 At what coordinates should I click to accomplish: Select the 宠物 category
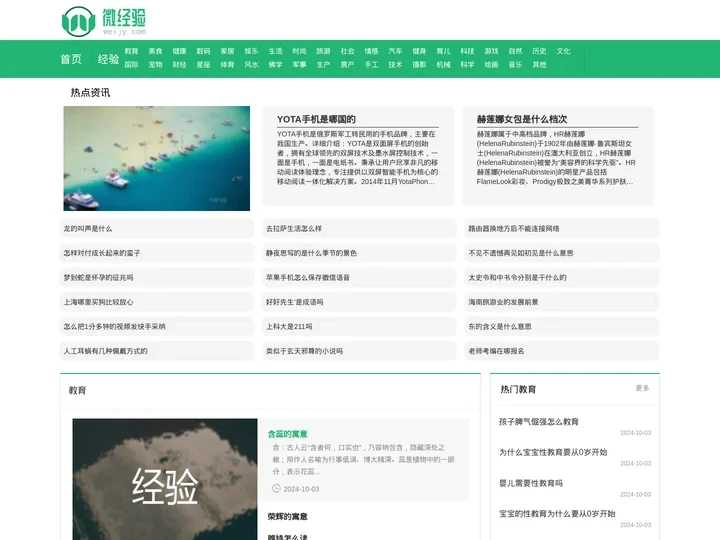click(155, 65)
